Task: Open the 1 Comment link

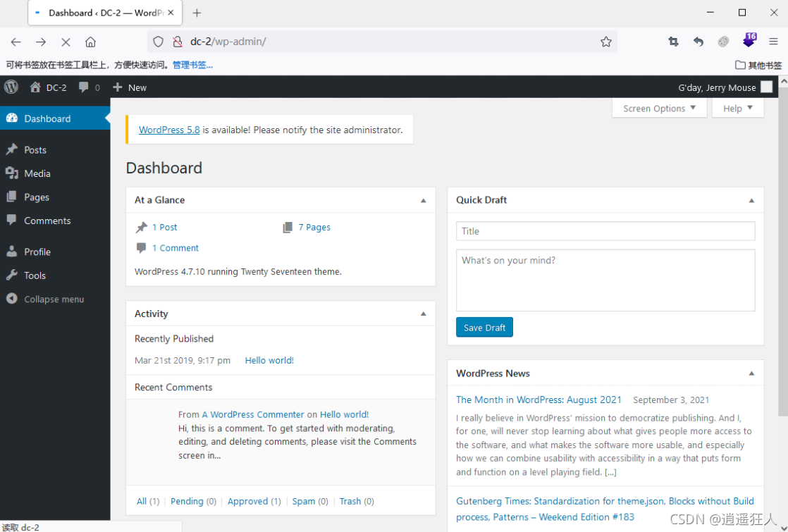Action: click(x=176, y=247)
